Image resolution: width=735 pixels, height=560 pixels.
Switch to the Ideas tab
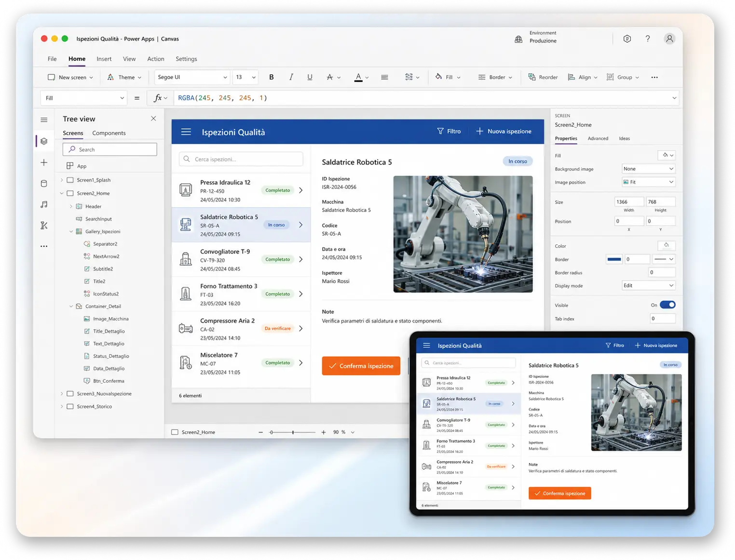[625, 138]
